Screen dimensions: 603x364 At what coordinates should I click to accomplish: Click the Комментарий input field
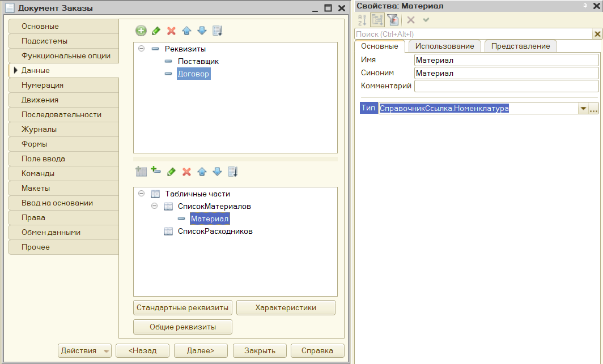point(507,86)
